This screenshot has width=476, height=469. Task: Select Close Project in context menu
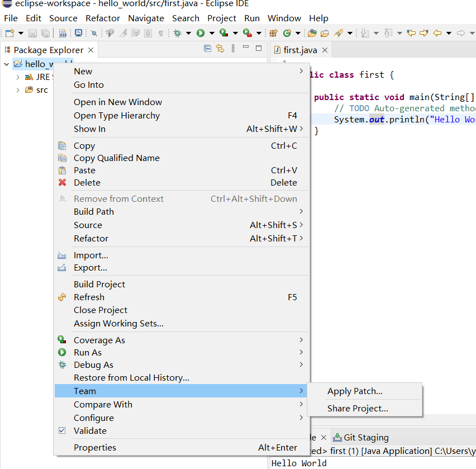click(x=182, y=310)
